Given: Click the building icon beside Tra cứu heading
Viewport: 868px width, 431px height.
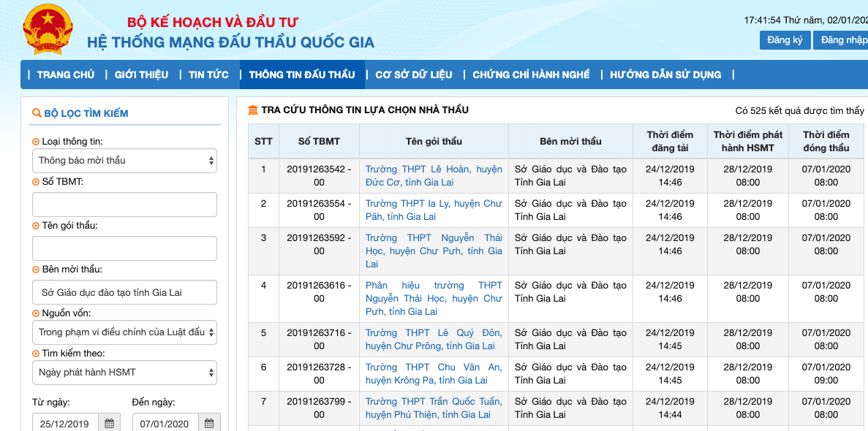Looking at the screenshot, I should coord(253,110).
